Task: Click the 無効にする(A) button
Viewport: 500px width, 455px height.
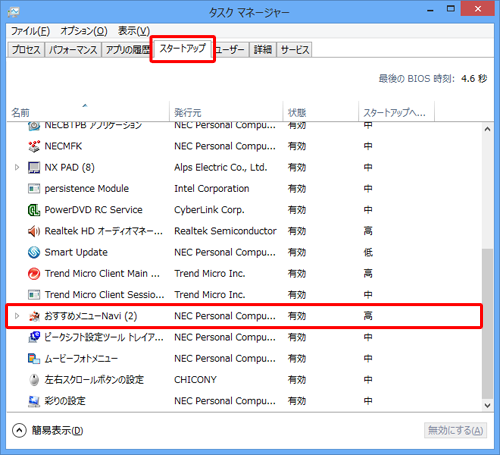Action: pos(455,430)
